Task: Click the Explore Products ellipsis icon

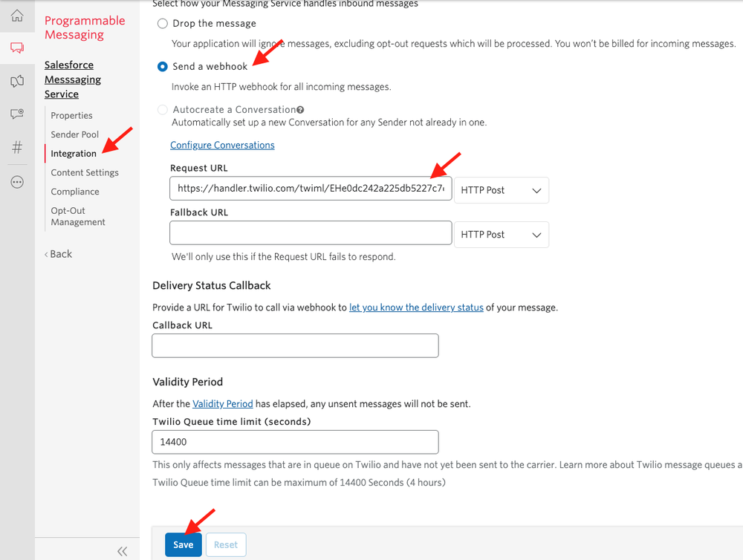Action: click(x=16, y=181)
